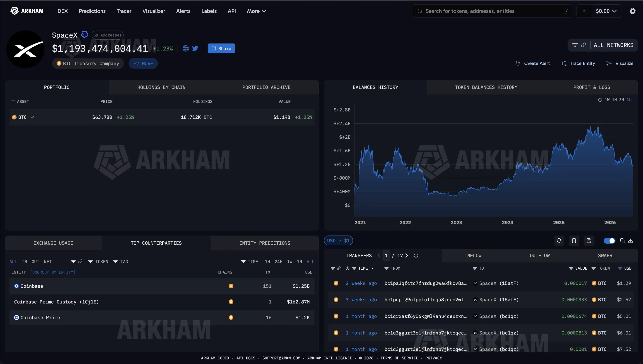Select IN counterparties direction filter
Screen dimensions: 643x364
24,262
